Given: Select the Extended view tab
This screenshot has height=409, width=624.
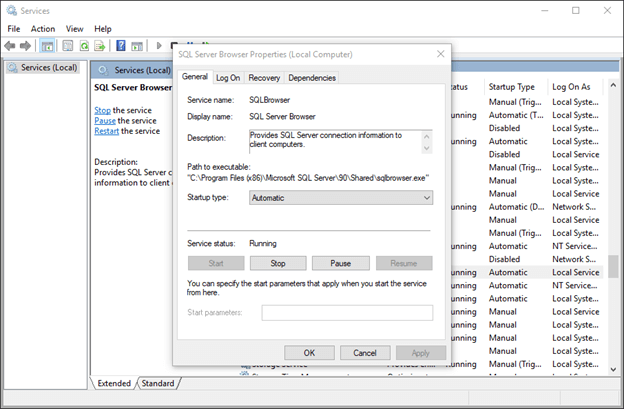Looking at the screenshot, I should click(x=114, y=383).
